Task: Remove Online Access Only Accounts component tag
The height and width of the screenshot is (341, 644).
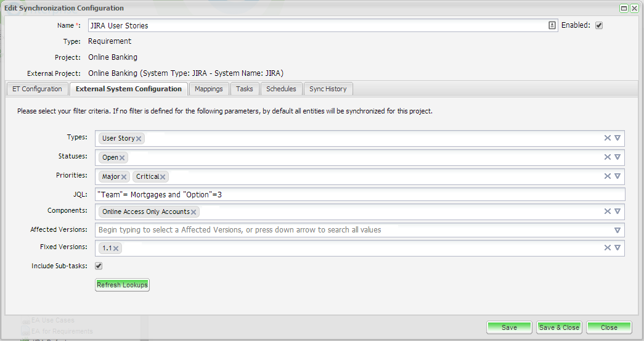Action: (194, 212)
